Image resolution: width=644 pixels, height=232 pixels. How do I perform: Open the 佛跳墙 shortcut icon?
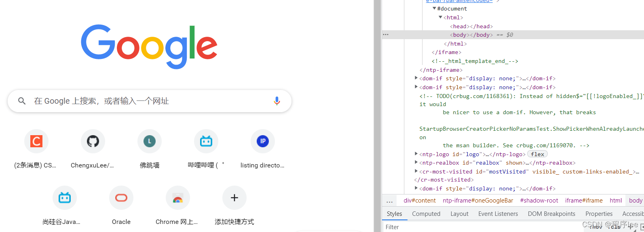[x=150, y=141]
